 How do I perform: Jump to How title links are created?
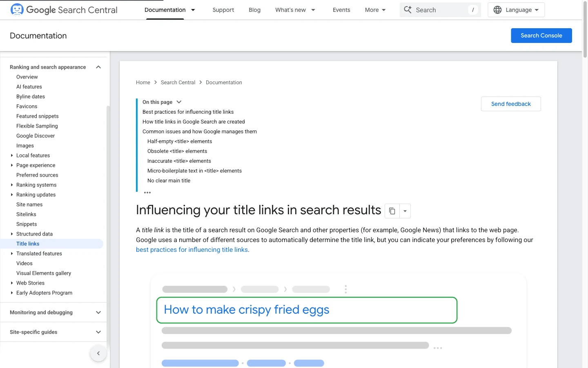tap(194, 122)
